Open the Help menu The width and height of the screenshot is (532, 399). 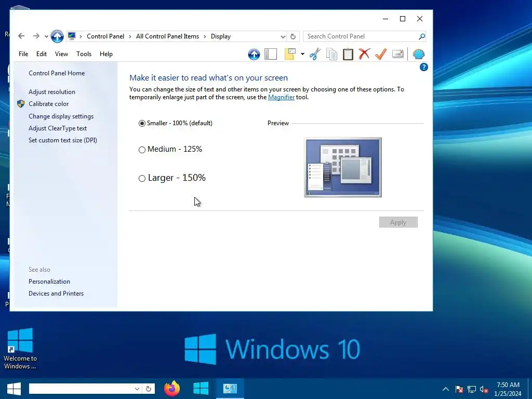pos(106,54)
